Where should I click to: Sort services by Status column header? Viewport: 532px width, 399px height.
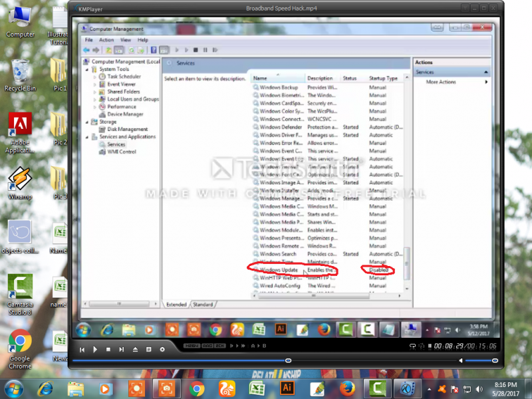[354, 78]
